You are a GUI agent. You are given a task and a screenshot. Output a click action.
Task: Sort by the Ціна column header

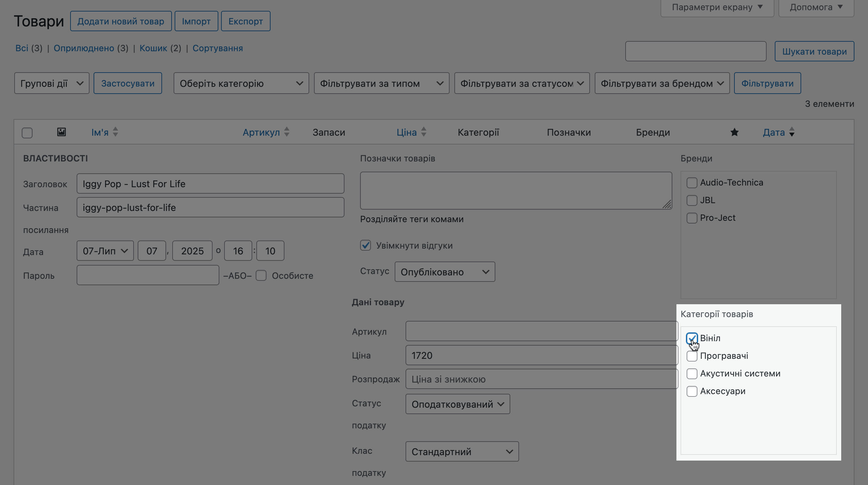[407, 132]
